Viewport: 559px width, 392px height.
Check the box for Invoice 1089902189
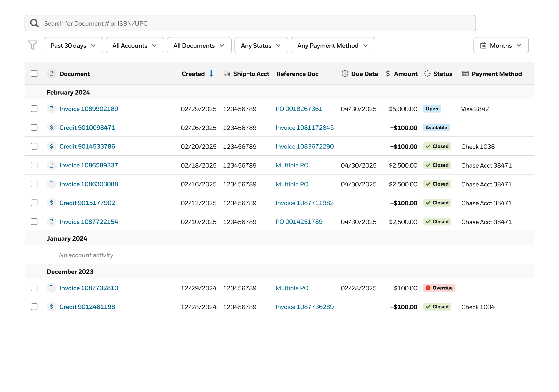(34, 109)
